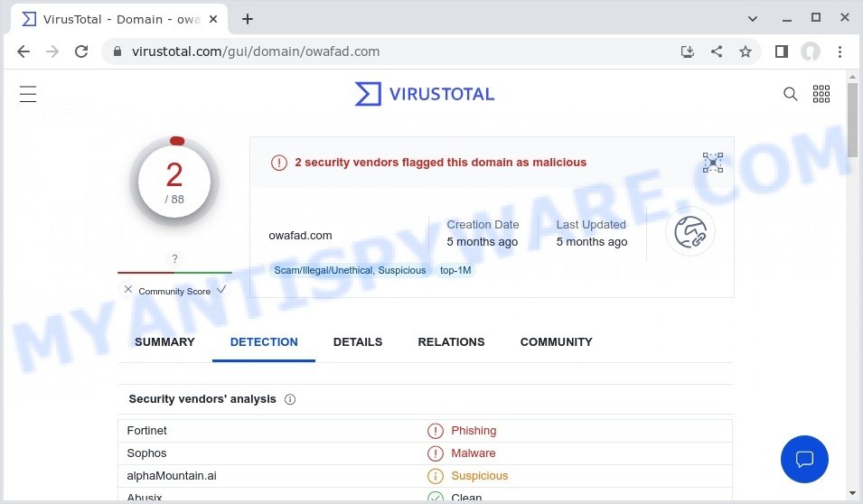This screenshot has height=504, width=863.
Task: Open the VirusTotal hamburger menu
Action: coord(28,94)
